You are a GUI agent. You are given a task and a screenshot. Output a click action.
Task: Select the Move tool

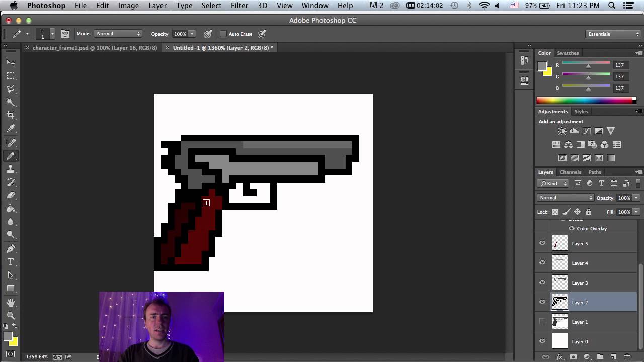pyautogui.click(x=11, y=63)
